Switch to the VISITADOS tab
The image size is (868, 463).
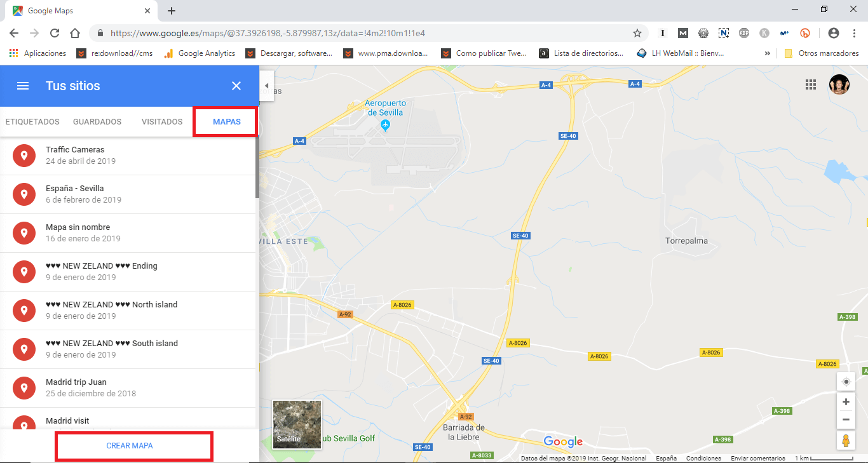click(162, 122)
